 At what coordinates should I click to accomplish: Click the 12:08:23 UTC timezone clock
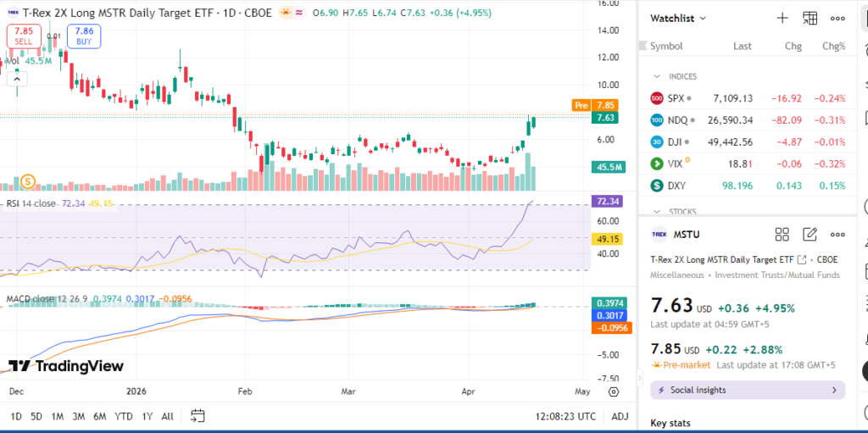tap(565, 416)
